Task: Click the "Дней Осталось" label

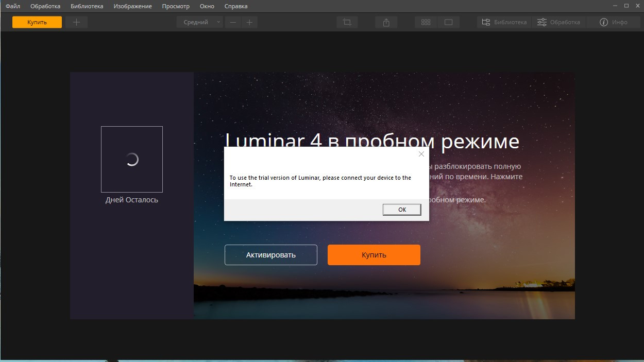Action: tap(132, 200)
